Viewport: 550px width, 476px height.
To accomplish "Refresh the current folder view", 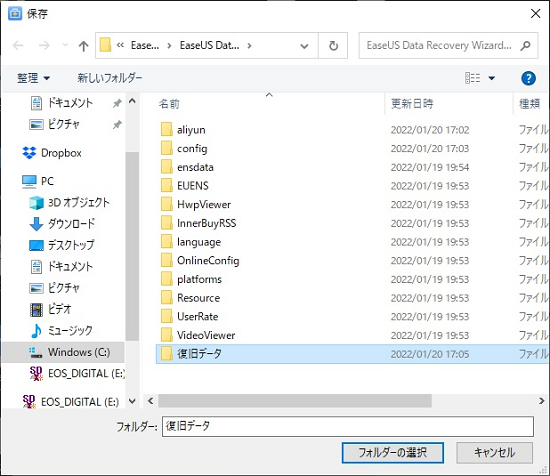I will pos(333,46).
